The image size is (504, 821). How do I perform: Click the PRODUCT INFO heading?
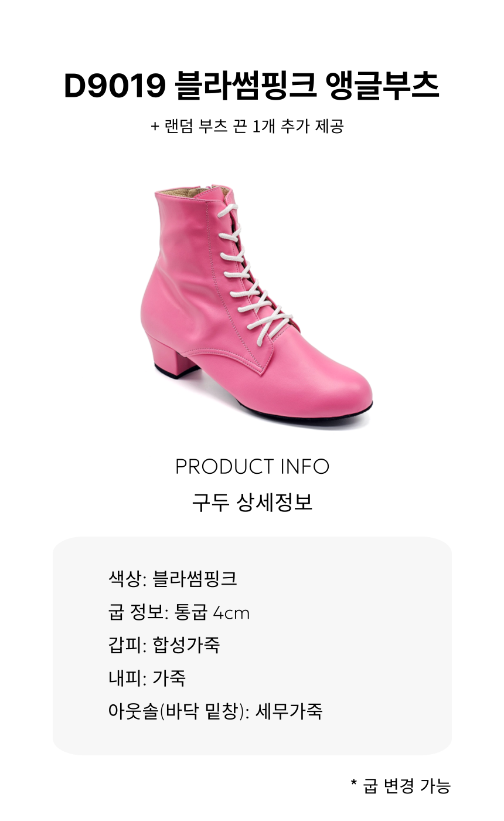[252, 467]
